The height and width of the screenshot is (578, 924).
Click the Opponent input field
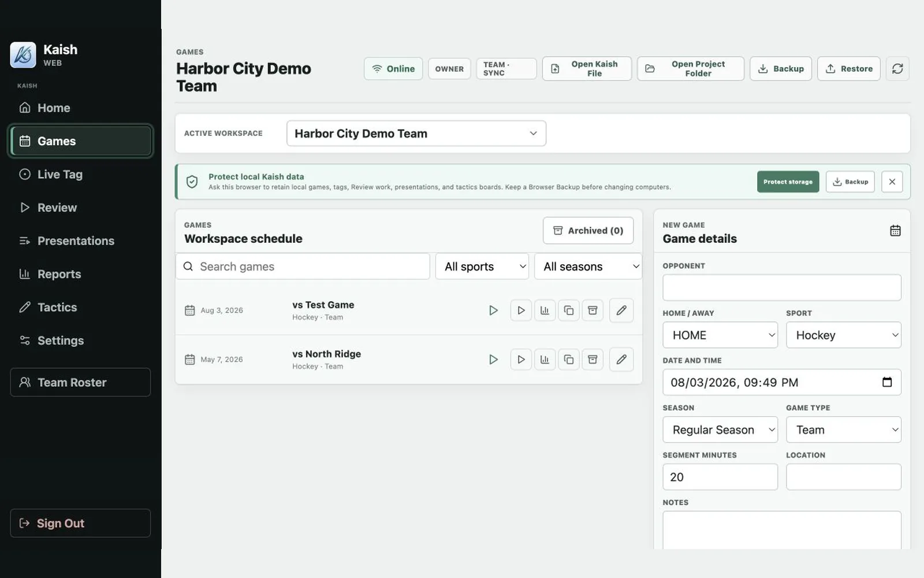pyautogui.click(x=782, y=288)
